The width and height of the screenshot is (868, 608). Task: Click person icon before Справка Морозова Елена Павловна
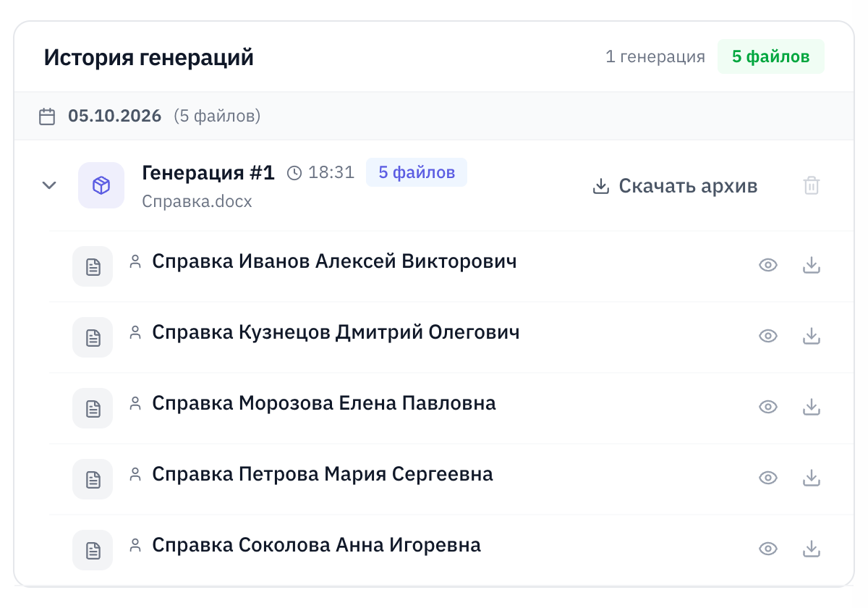click(135, 403)
